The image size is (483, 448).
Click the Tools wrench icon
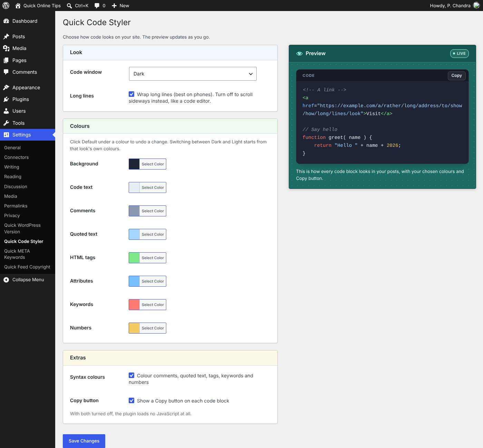[x=6, y=123]
